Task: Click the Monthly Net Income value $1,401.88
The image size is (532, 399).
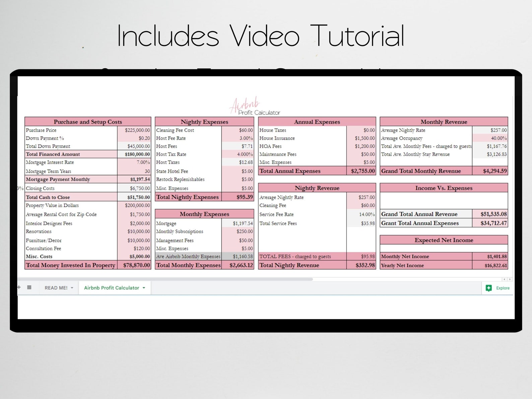Action: pyautogui.click(x=490, y=257)
